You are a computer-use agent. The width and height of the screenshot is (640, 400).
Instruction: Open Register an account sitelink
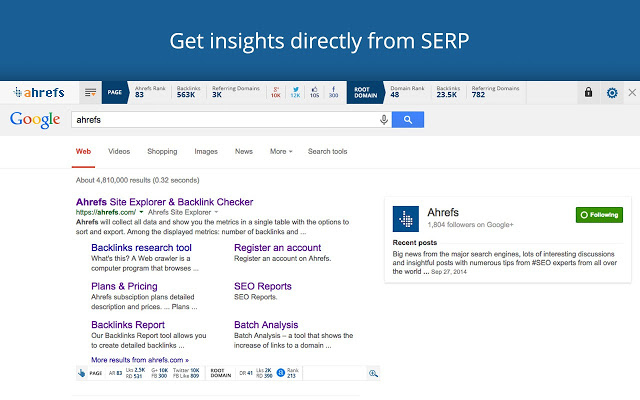click(278, 248)
